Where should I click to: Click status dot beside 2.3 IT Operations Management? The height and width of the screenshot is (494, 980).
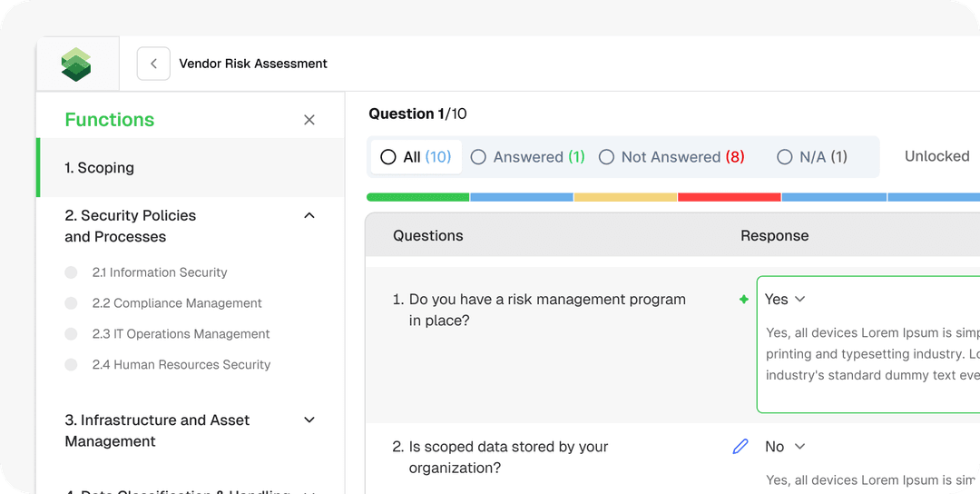[72, 334]
